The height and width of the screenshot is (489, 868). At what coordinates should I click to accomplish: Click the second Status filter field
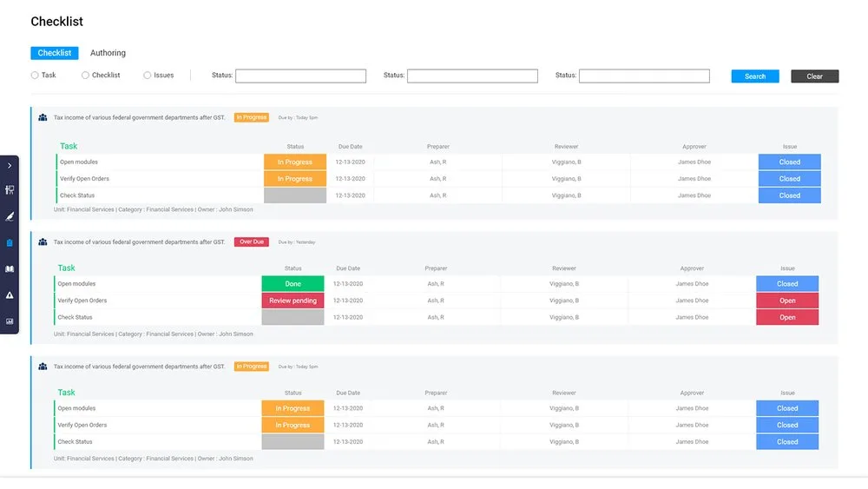pos(472,76)
